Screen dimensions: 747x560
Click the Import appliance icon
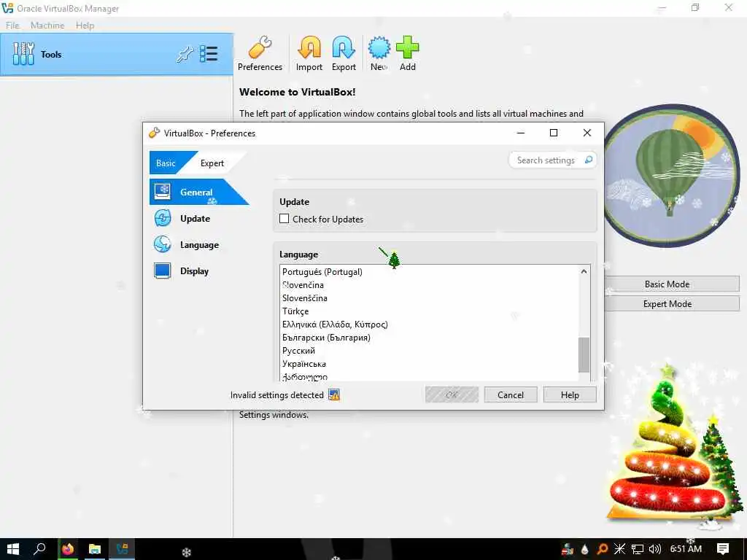tap(309, 53)
